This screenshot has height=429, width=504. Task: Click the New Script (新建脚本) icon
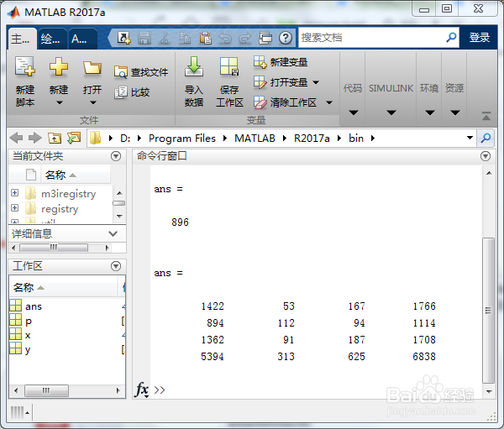[x=24, y=67]
